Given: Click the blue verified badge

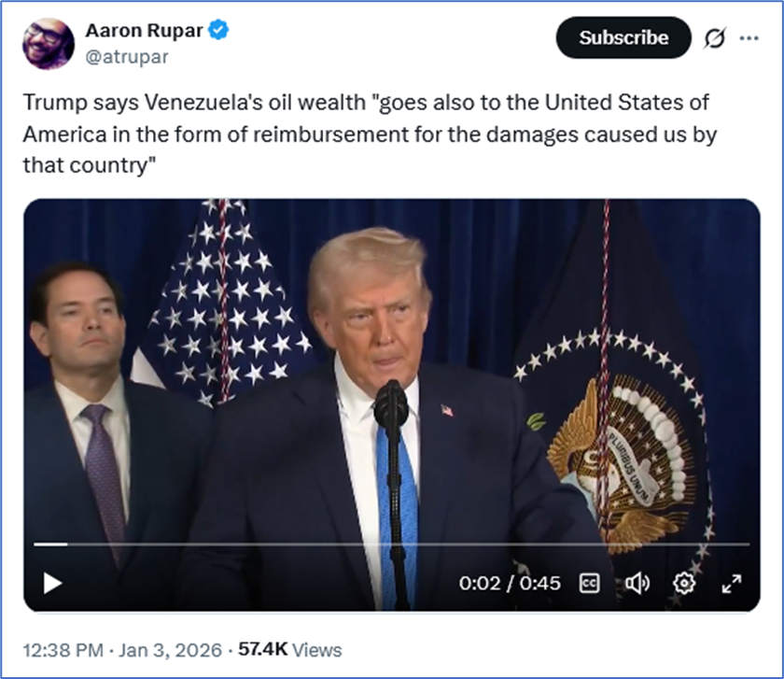Looking at the screenshot, I should 218,30.
